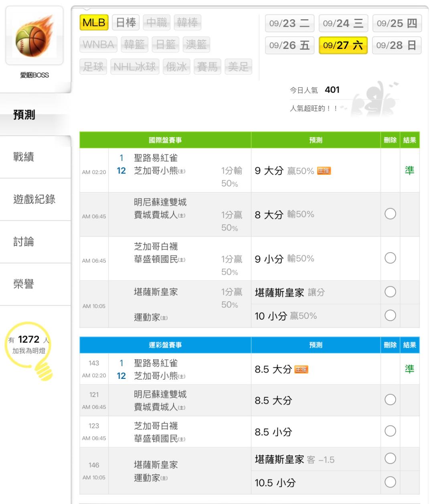The height and width of the screenshot is (504, 433).
Task: Select the MLB league tab
Action: click(94, 23)
